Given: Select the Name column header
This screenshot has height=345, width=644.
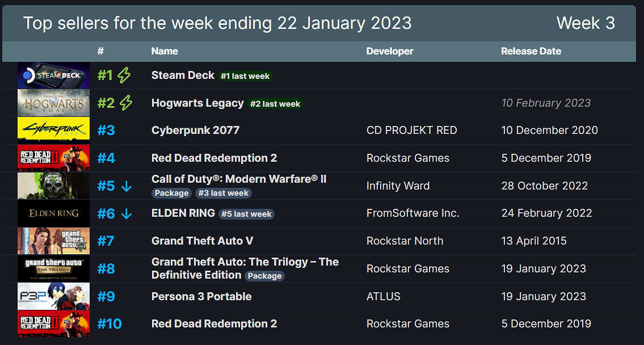Looking at the screenshot, I should [165, 51].
